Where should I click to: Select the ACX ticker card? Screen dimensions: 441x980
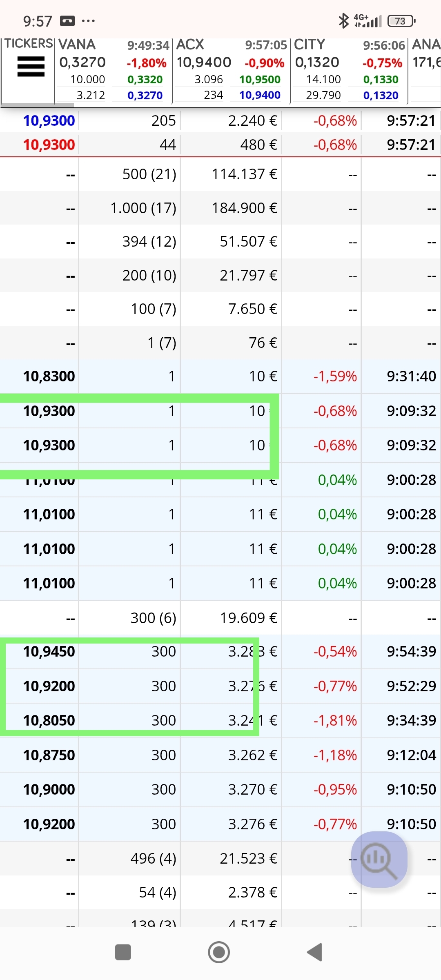pyautogui.click(x=231, y=70)
